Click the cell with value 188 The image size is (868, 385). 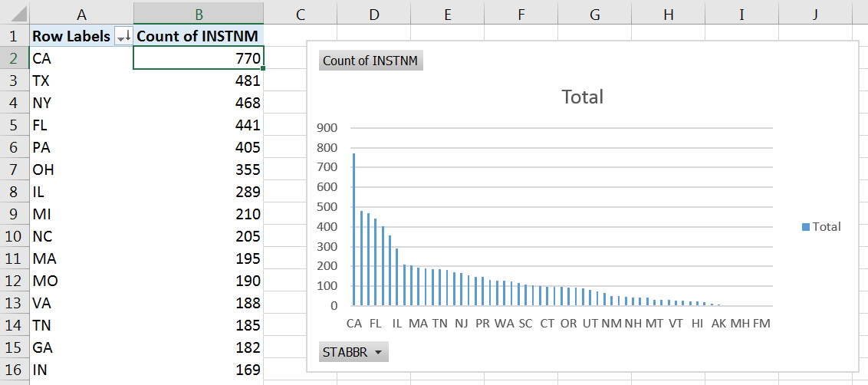coord(198,303)
